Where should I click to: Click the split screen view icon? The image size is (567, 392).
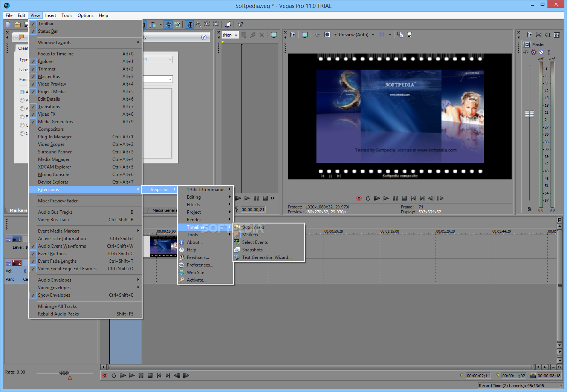point(327,35)
